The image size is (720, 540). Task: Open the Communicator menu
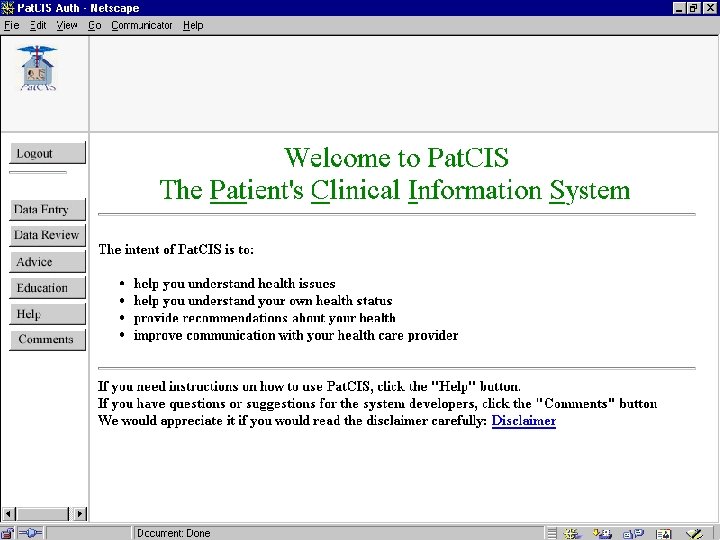(142, 25)
